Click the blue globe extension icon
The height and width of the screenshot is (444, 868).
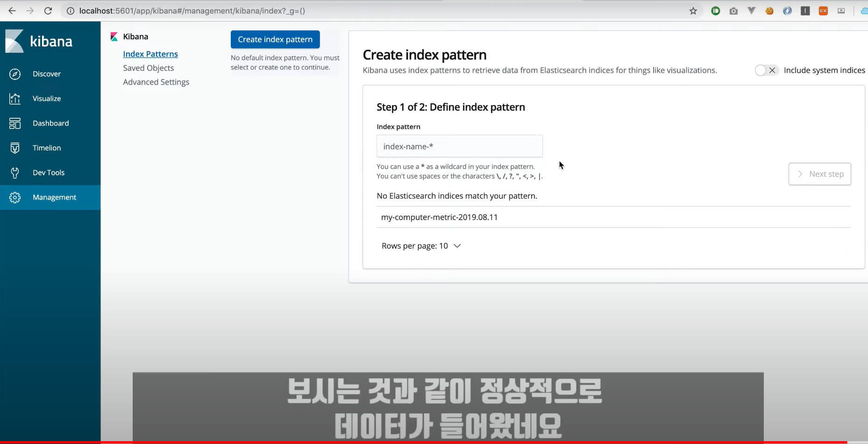787,11
